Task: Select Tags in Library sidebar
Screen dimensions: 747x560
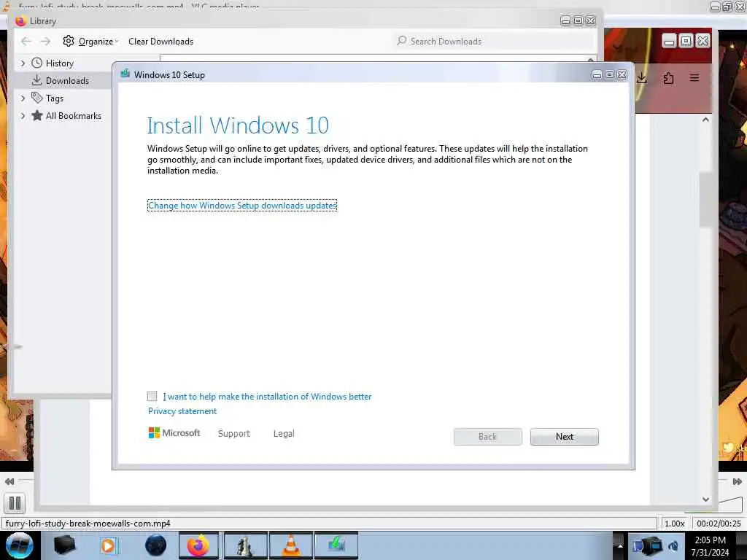Action: click(54, 98)
